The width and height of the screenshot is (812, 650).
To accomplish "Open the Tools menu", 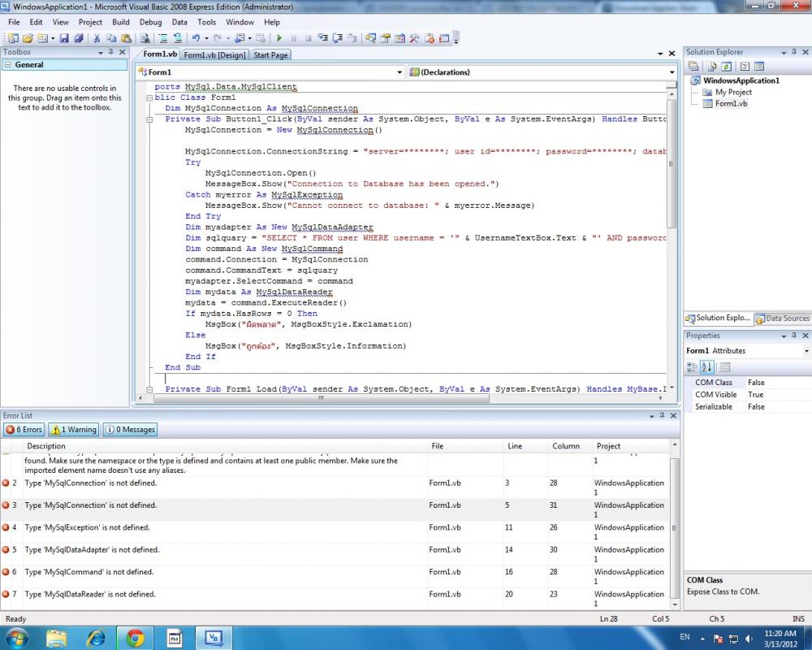I will coord(206,22).
